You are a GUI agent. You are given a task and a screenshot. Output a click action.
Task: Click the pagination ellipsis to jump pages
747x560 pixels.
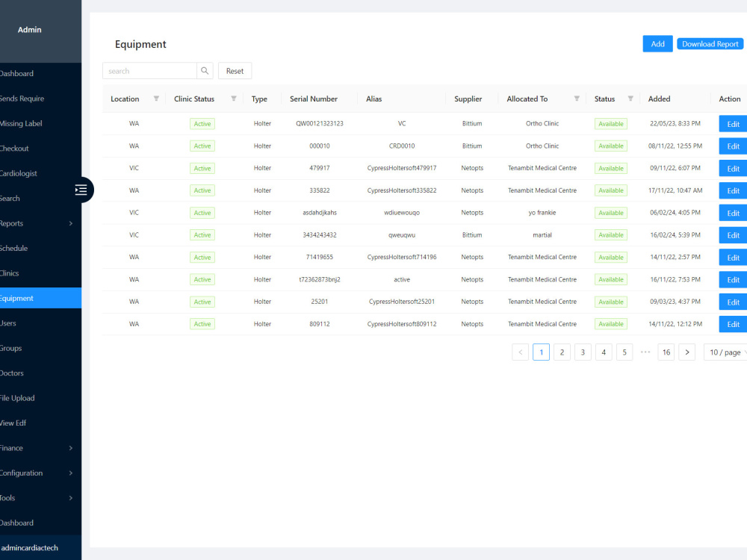pyautogui.click(x=645, y=352)
